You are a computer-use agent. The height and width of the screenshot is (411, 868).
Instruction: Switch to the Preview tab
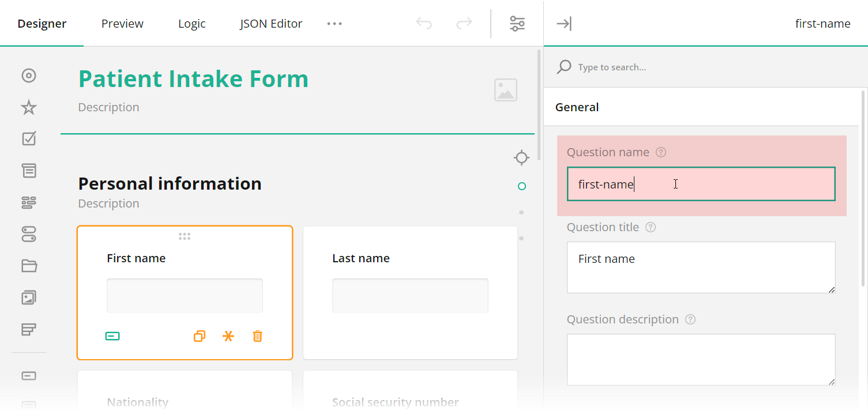click(122, 23)
